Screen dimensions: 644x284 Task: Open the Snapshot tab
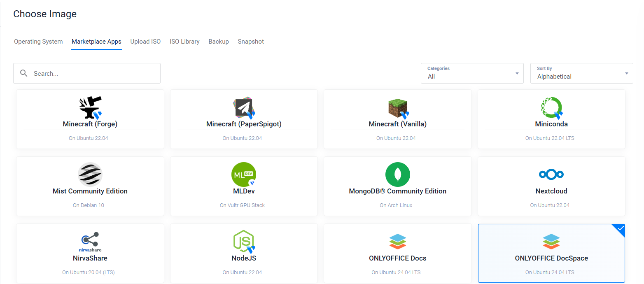(x=251, y=42)
